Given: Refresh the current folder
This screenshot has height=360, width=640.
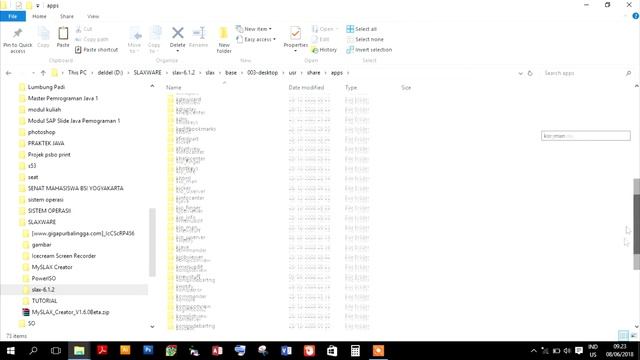Looking at the screenshot, I should point(530,73).
